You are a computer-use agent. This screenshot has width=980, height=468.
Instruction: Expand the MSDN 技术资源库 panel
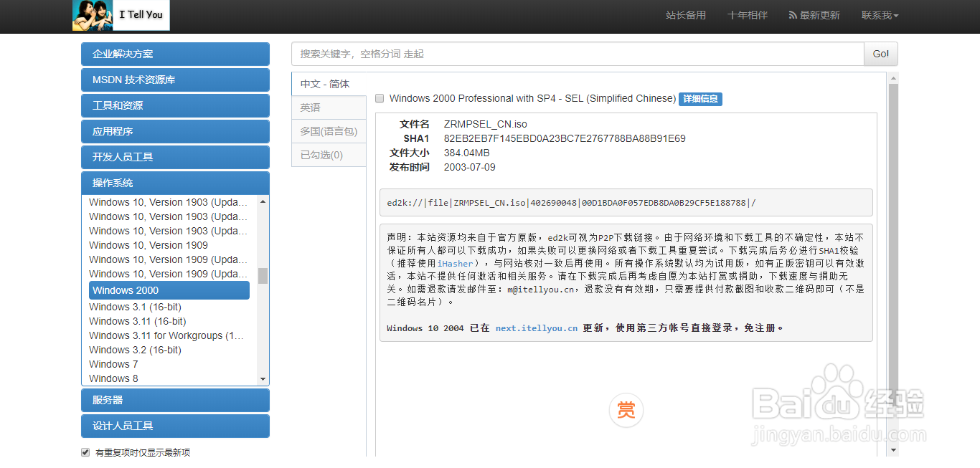[175, 80]
